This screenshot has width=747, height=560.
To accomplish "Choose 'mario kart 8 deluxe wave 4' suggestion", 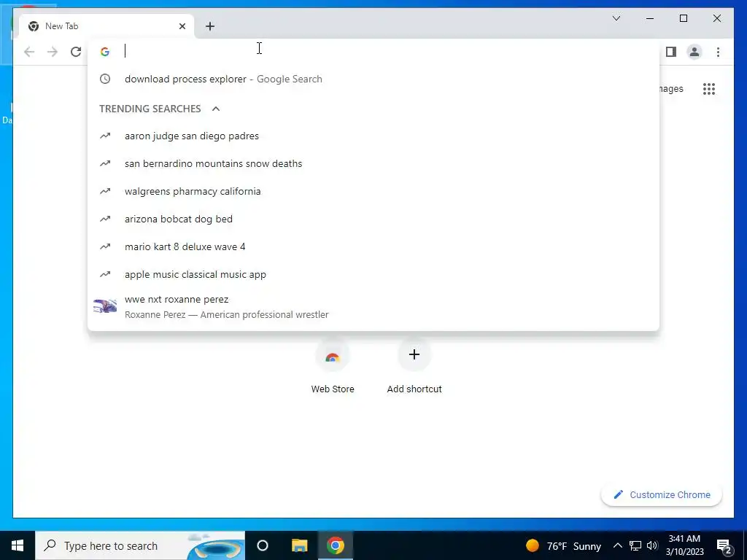I will 373,246.
